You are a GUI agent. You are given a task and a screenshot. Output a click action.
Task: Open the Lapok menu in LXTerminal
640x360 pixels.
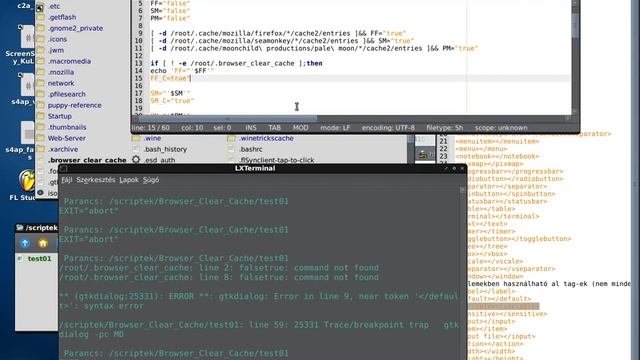point(129,180)
